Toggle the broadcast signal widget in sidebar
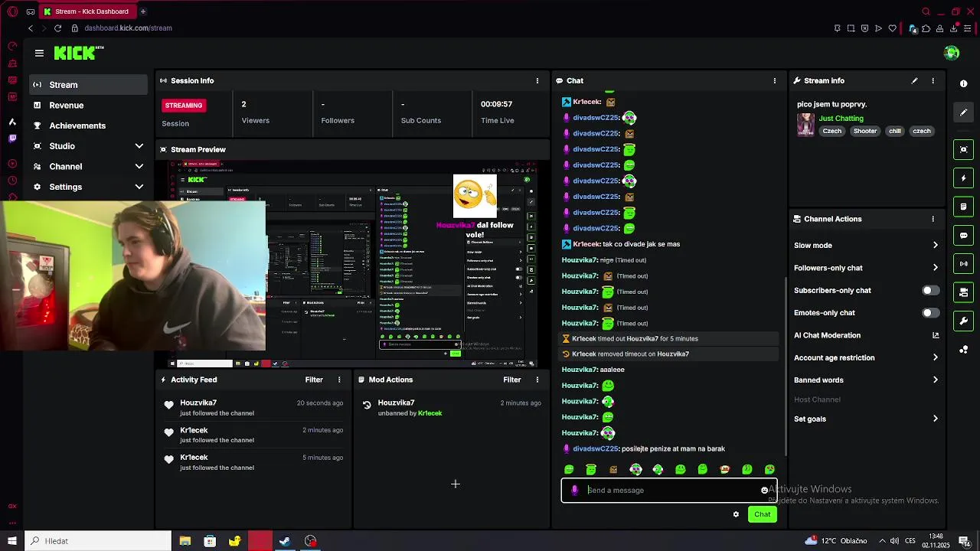Image resolution: width=980 pixels, height=551 pixels. pyautogui.click(x=964, y=264)
